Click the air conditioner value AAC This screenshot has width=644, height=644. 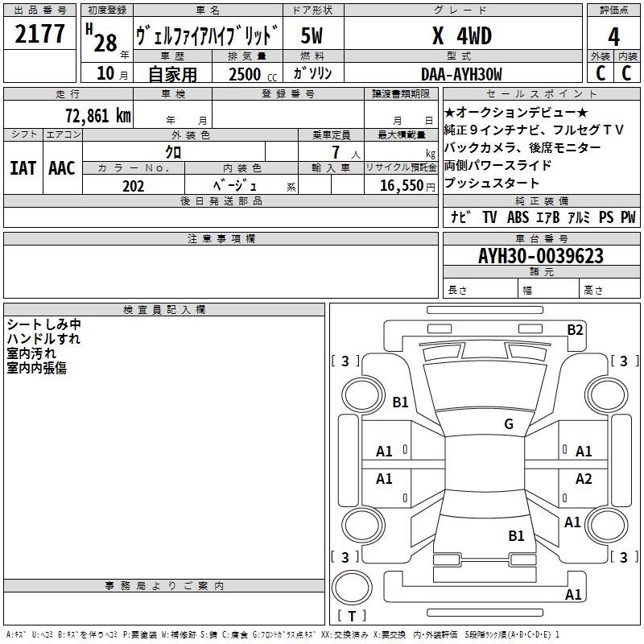click(x=62, y=168)
